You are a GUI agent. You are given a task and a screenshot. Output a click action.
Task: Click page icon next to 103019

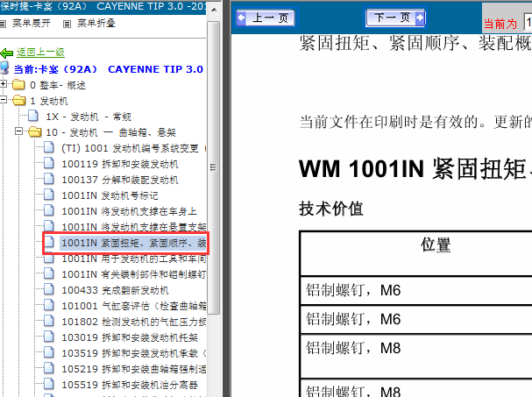(x=48, y=337)
